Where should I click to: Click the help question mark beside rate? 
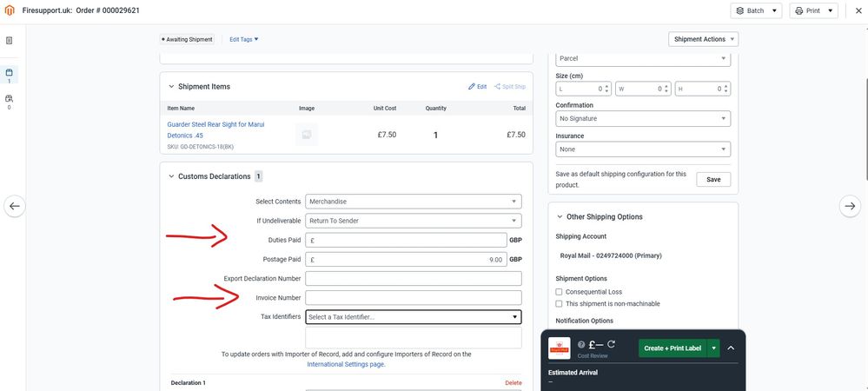[581, 344]
